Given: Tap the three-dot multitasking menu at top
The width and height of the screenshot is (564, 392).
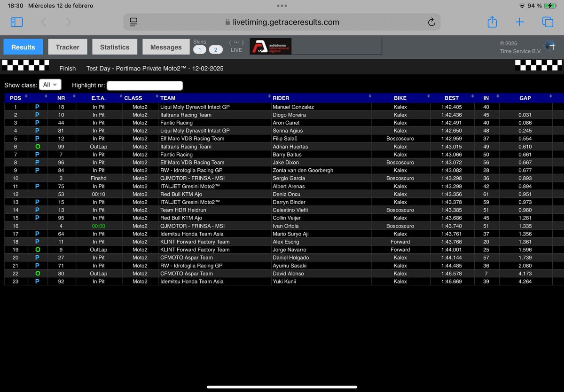Looking at the screenshot, I should point(282,6).
